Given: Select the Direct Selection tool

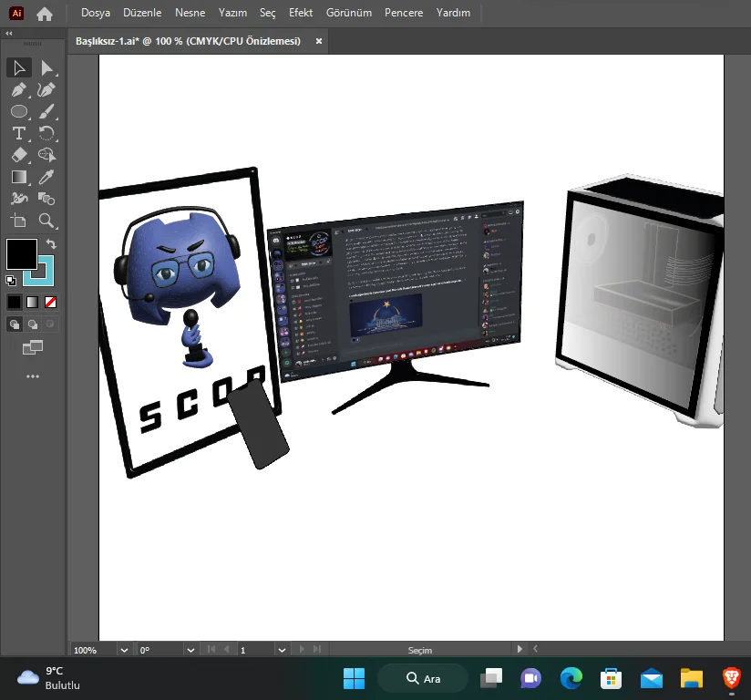Looking at the screenshot, I should point(46,67).
